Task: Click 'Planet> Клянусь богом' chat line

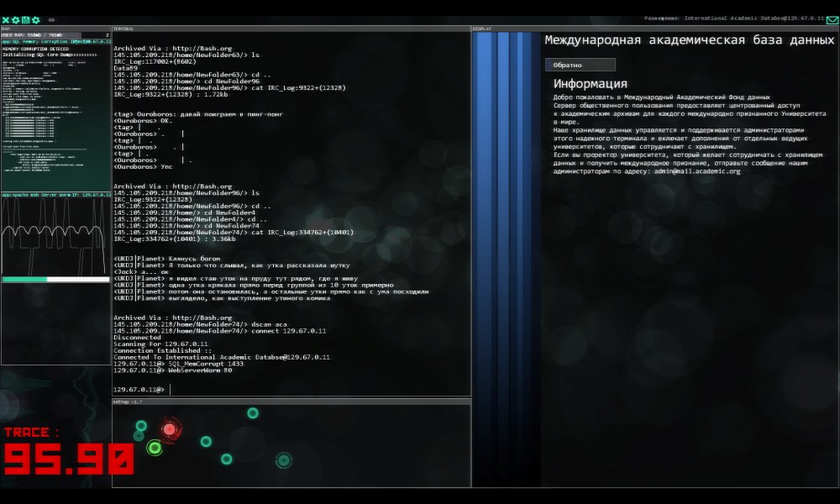Action: coord(166,259)
